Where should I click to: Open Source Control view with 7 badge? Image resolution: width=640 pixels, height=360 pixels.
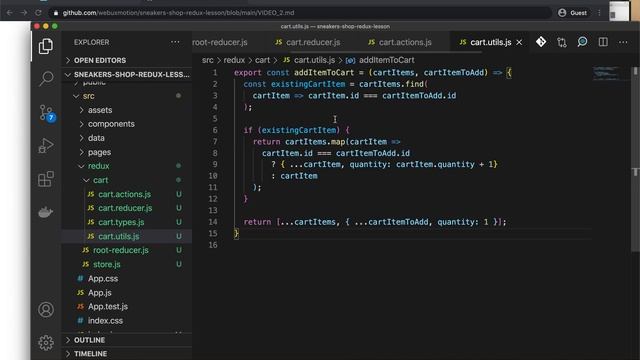click(x=46, y=113)
